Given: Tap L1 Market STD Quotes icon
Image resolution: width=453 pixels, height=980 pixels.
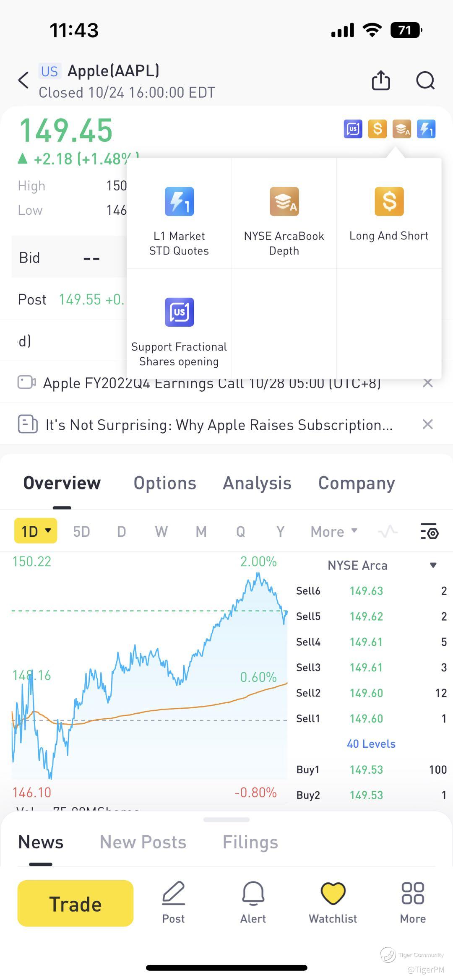Looking at the screenshot, I should (179, 202).
